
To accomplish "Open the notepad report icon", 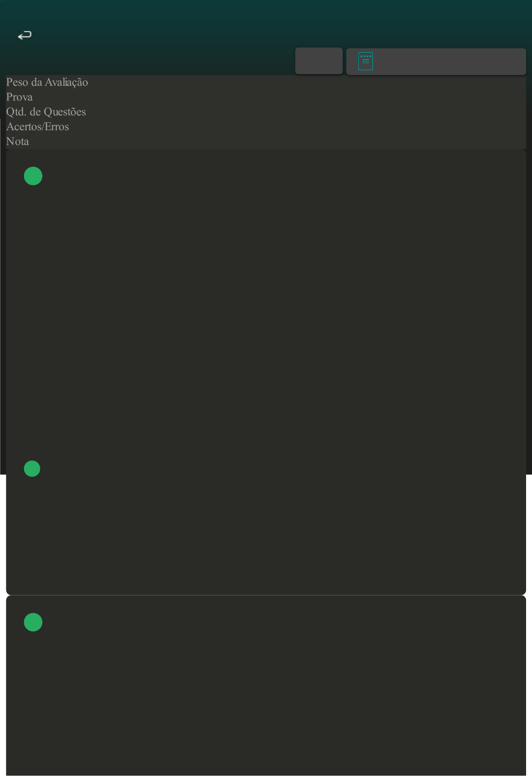I will (x=365, y=61).
